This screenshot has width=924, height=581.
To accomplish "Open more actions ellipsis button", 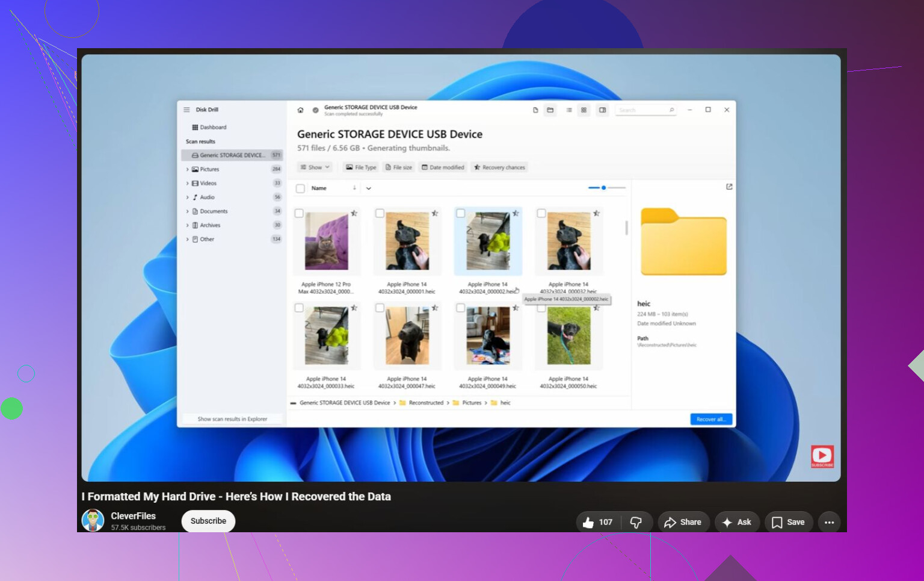I will coord(829,522).
